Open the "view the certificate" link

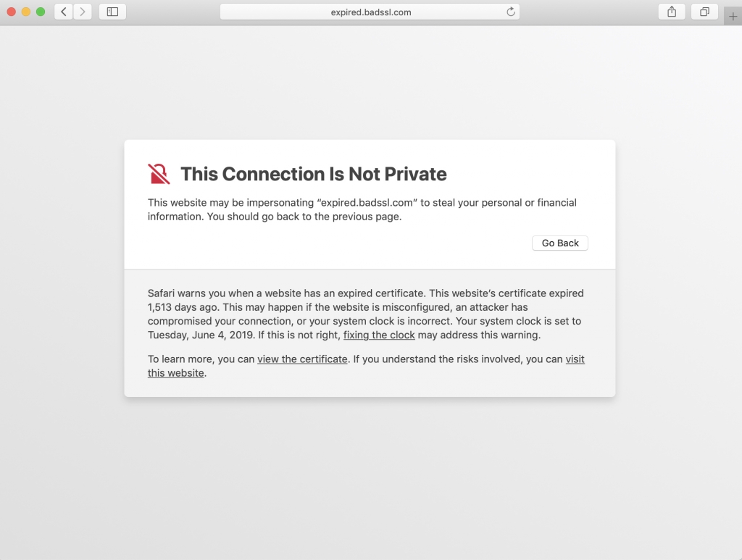[302, 359]
